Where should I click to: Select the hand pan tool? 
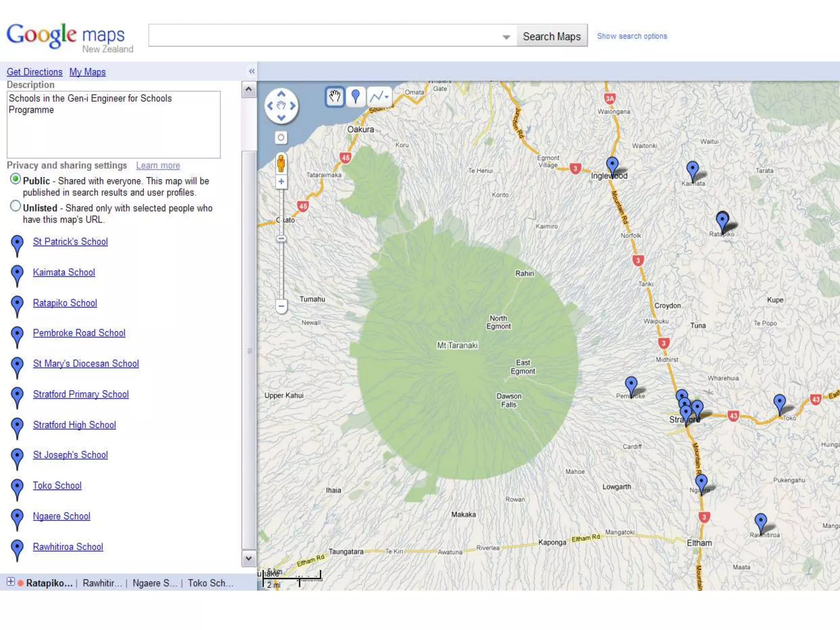335,97
